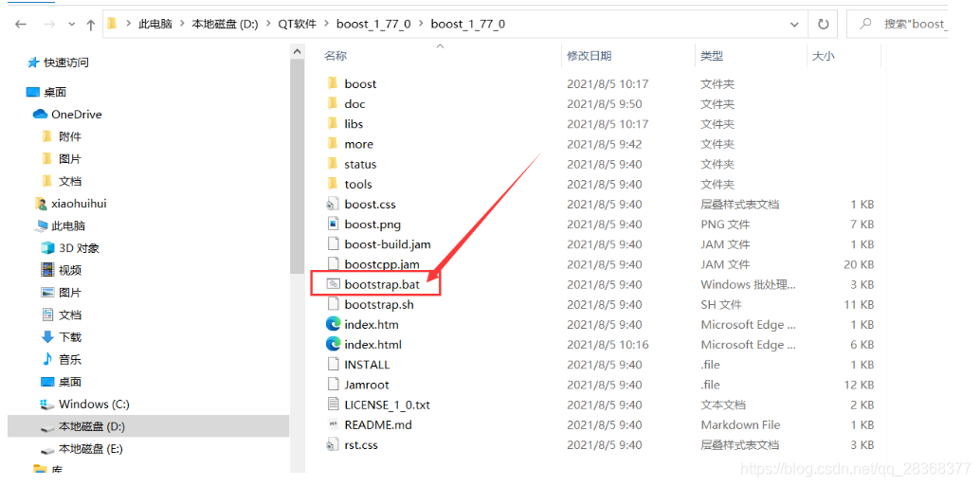Click rst.css file icon

tap(333, 444)
